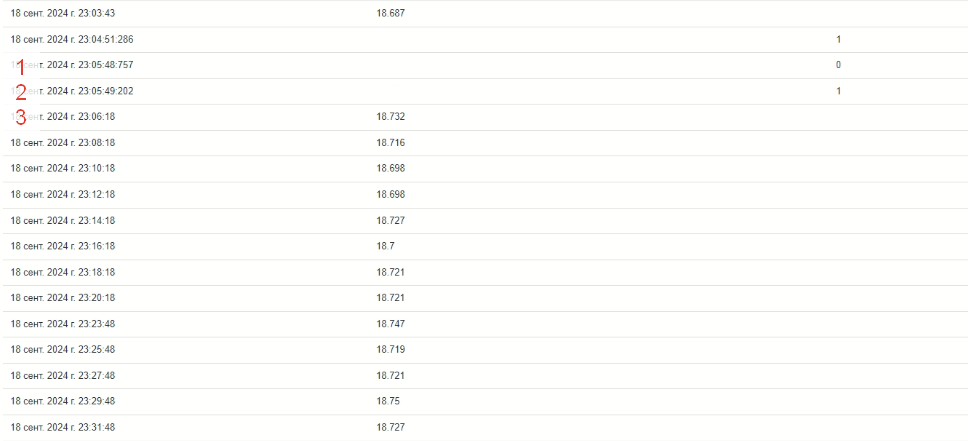Select the row marked with red 3
968x441 pixels.
[484, 117]
